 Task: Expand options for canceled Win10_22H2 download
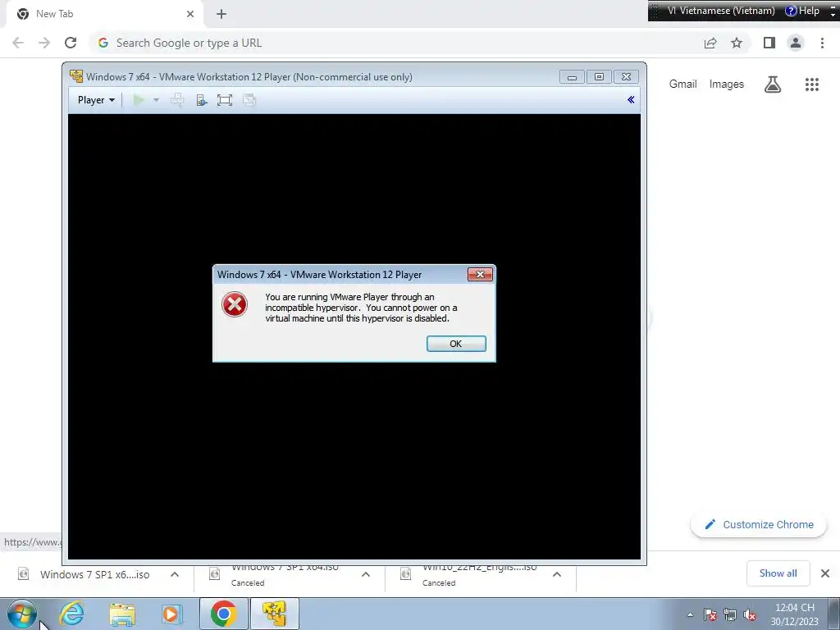coord(557,574)
